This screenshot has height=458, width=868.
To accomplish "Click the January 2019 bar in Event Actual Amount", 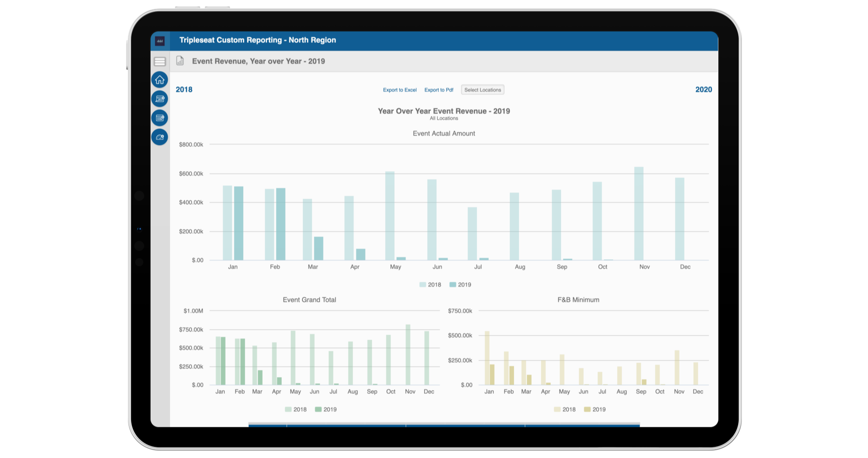I will click(239, 223).
